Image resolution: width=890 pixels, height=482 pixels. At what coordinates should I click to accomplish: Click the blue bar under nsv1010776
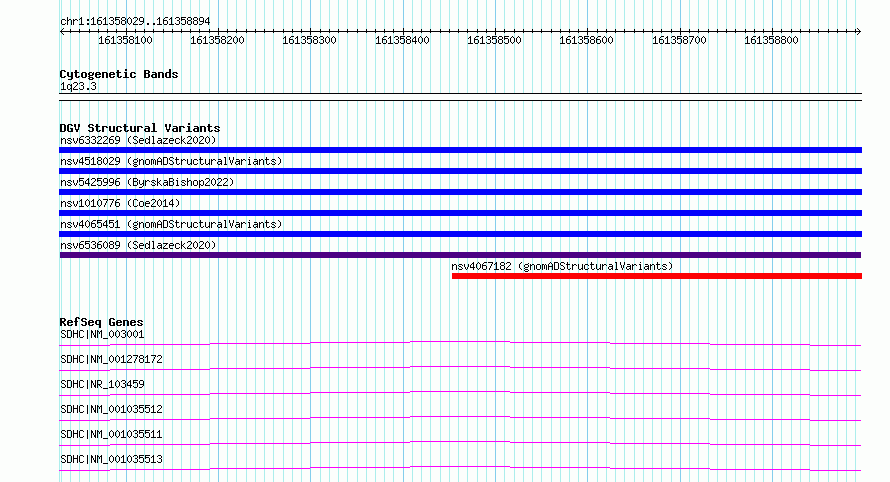(460, 213)
